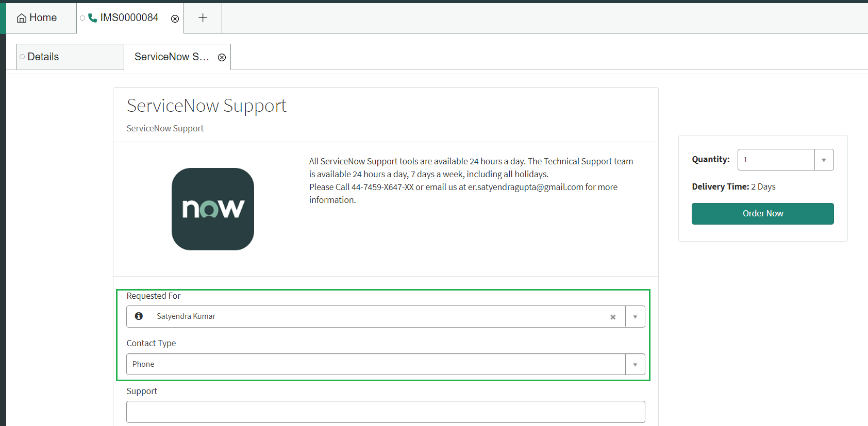Click the Support text input field
The image size is (868, 426).
coord(386,412)
